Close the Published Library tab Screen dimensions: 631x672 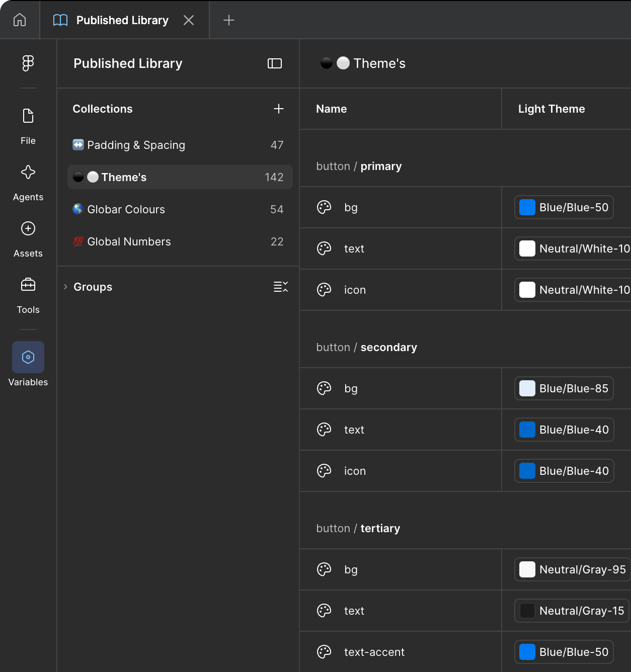pyautogui.click(x=189, y=20)
